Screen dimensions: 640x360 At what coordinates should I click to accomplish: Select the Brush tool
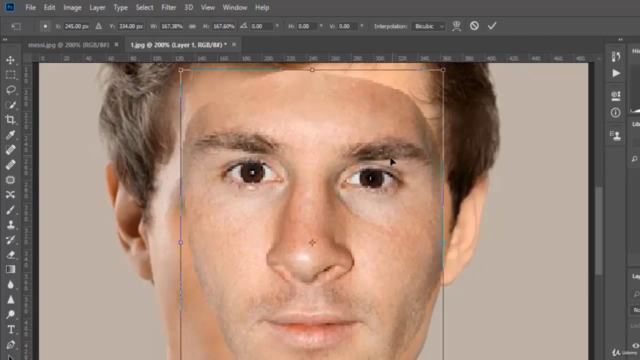click(x=11, y=210)
